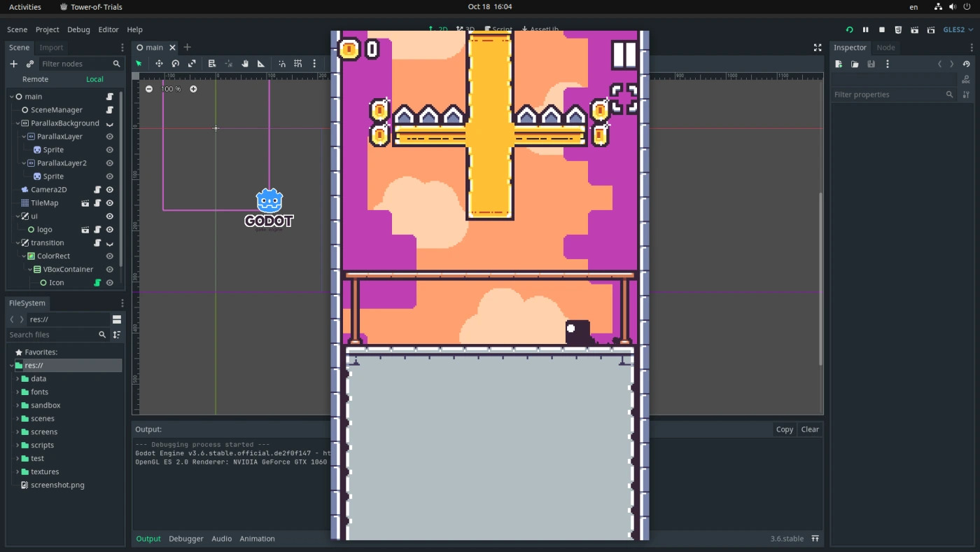The image size is (980, 552).
Task: Load an existing resource folder icon in Inspector
Action: (855, 64)
